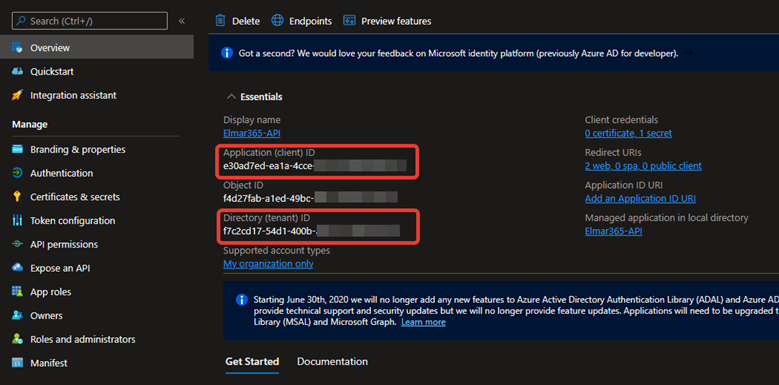Click the Roles and administrators icon
Viewport: 779px width, 385px height.
pyautogui.click(x=17, y=339)
